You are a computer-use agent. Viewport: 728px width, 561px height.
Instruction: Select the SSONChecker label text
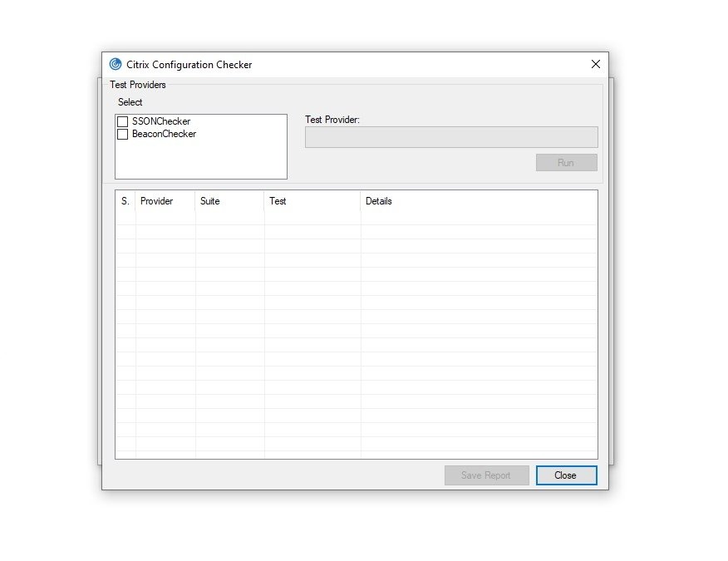[x=161, y=121]
